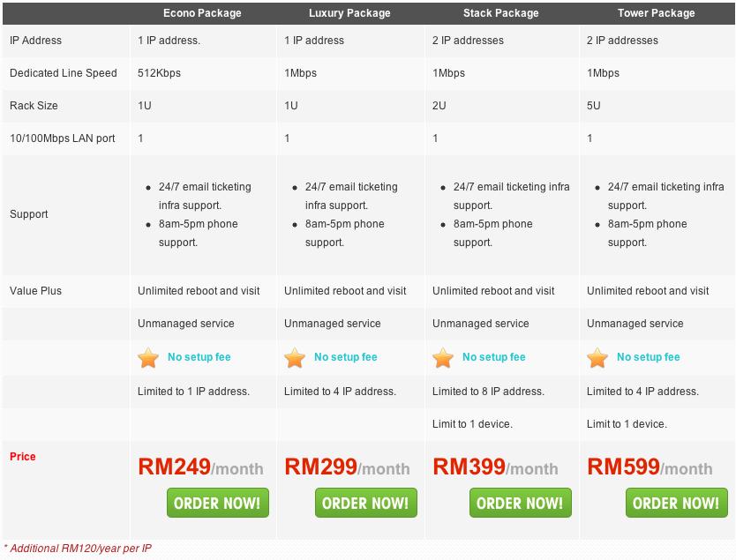Order the Econo Package now
This screenshot has width=736, height=560.
(218, 503)
